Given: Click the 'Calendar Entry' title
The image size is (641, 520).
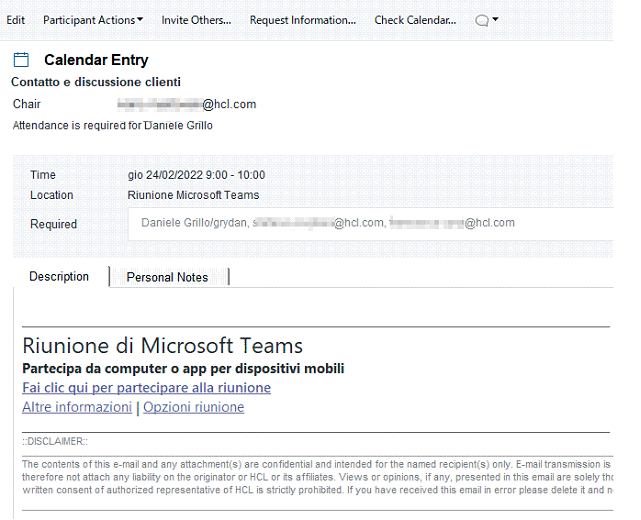Looking at the screenshot, I should click(96, 60).
